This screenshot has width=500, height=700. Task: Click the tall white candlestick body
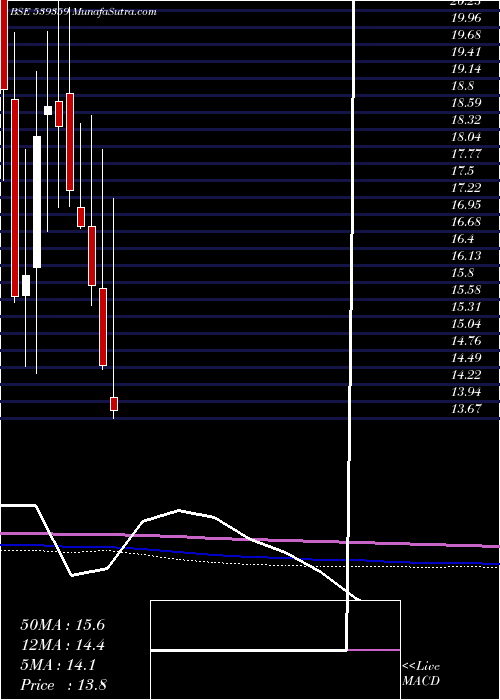(x=37, y=202)
